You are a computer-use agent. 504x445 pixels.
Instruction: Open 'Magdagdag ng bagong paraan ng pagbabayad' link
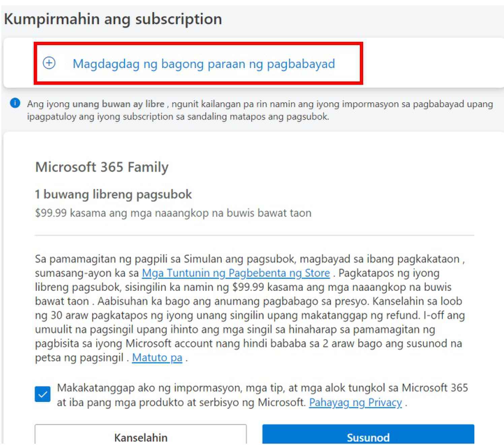point(204,64)
